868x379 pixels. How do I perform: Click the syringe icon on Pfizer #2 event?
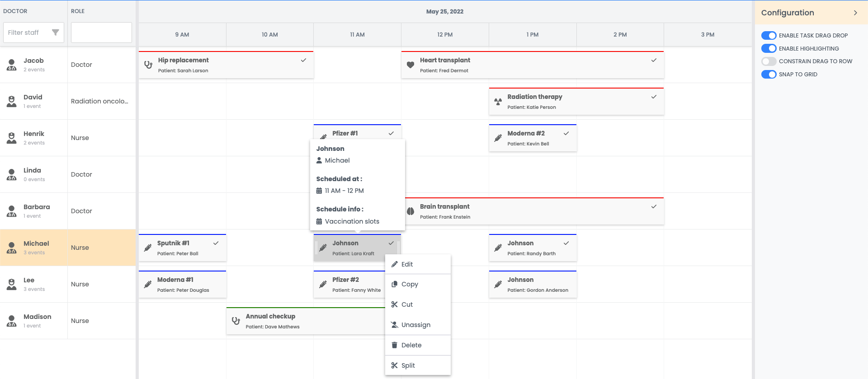coord(323,284)
